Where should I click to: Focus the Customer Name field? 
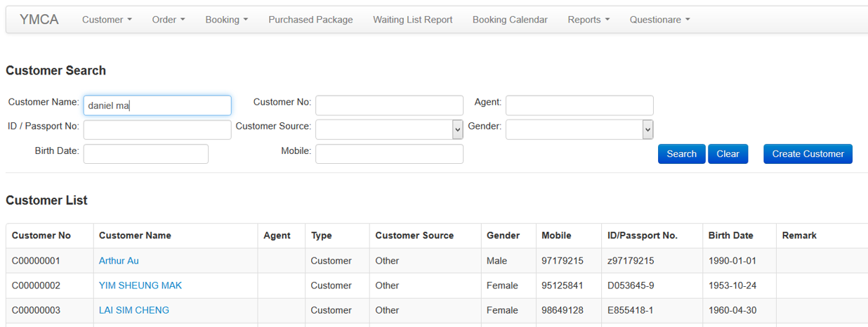point(157,105)
